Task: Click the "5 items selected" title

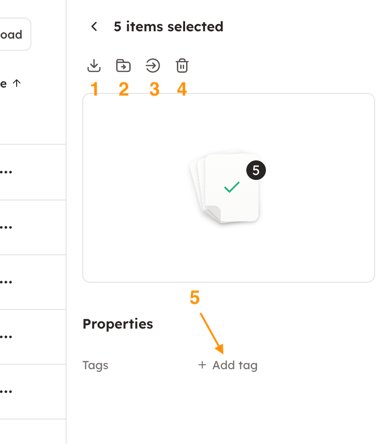Action: pyautogui.click(x=168, y=27)
